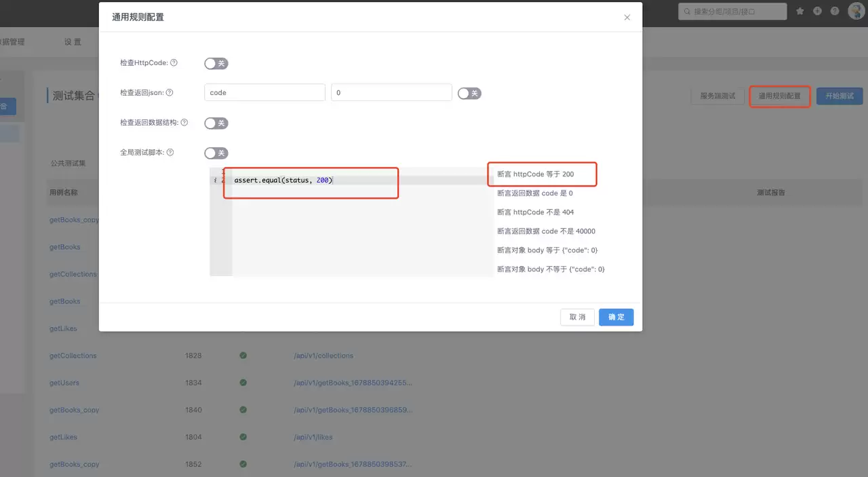Screen dimensions: 868x477
Task: Insert snippet 断言对象 body 等于 {"code": 0}
Action: 547,250
